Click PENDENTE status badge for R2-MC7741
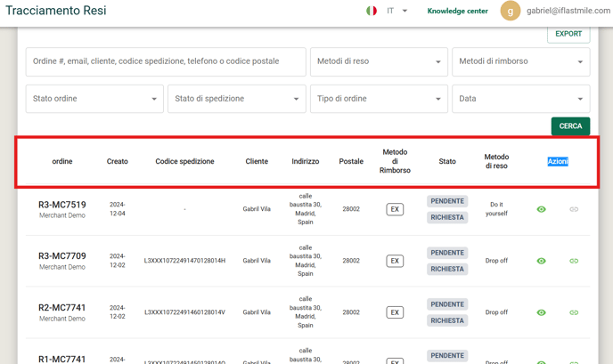 click(447, 304)
